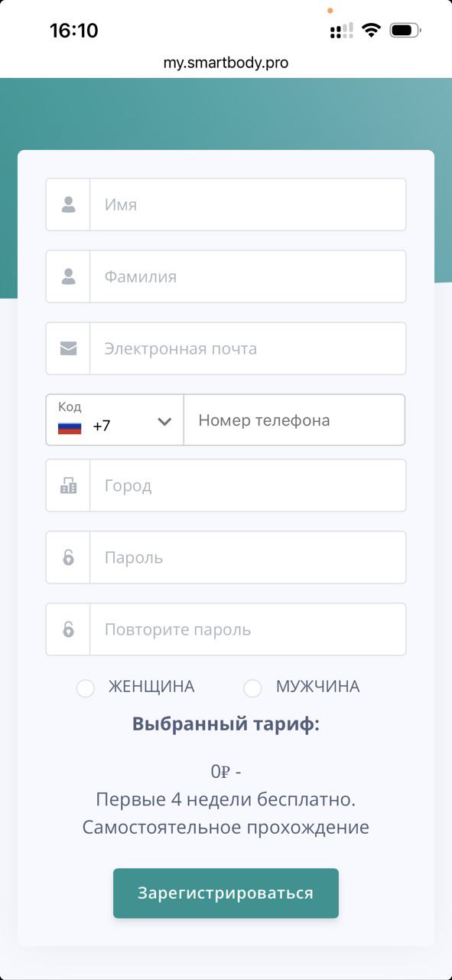Click the lock icon beside Повторите пароль

click(x=69, y=629)
